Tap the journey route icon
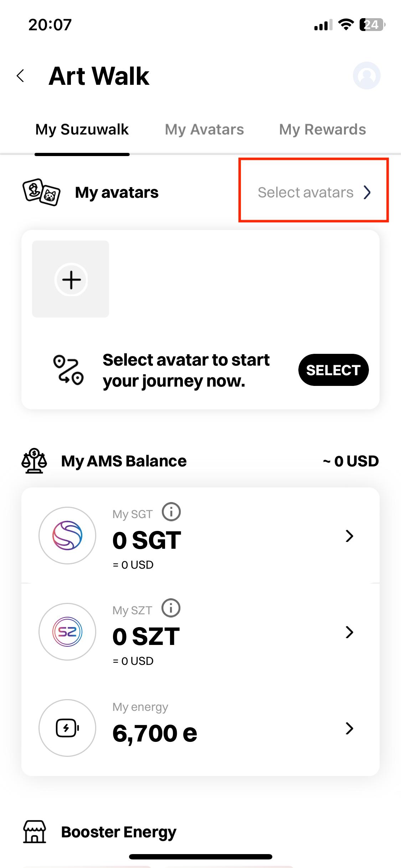The height and width of the screenshot is (868, 401). pyautogui.click(x=68, y=370)
